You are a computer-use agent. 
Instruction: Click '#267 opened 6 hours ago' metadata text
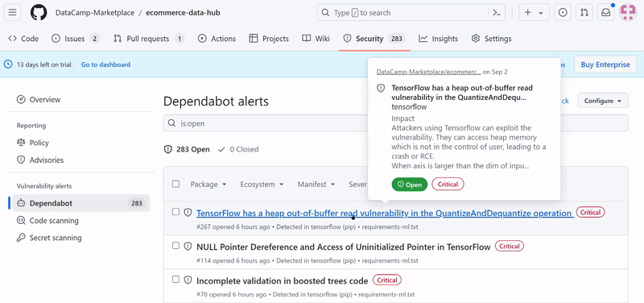[x=233, y=226]
